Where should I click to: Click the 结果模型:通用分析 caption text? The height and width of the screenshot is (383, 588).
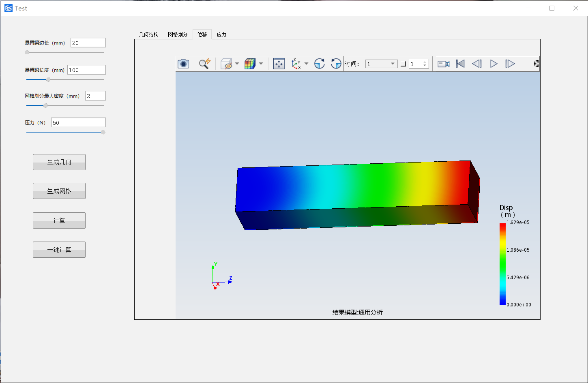(358, 312)
